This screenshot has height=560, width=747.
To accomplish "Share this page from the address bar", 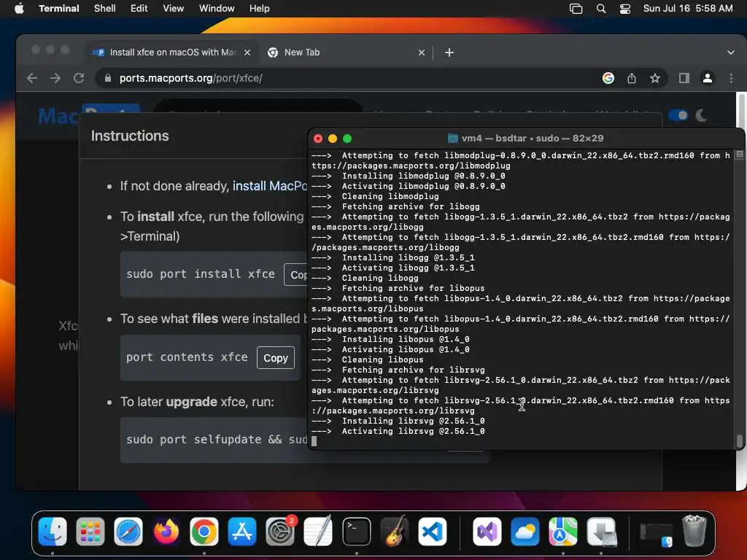I will click(x=631, y=78).
